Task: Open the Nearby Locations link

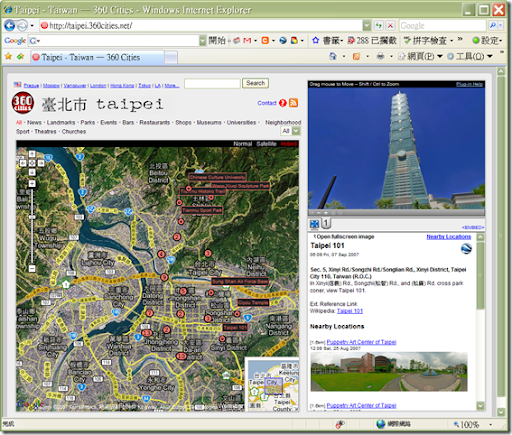Action: (449, 237)
